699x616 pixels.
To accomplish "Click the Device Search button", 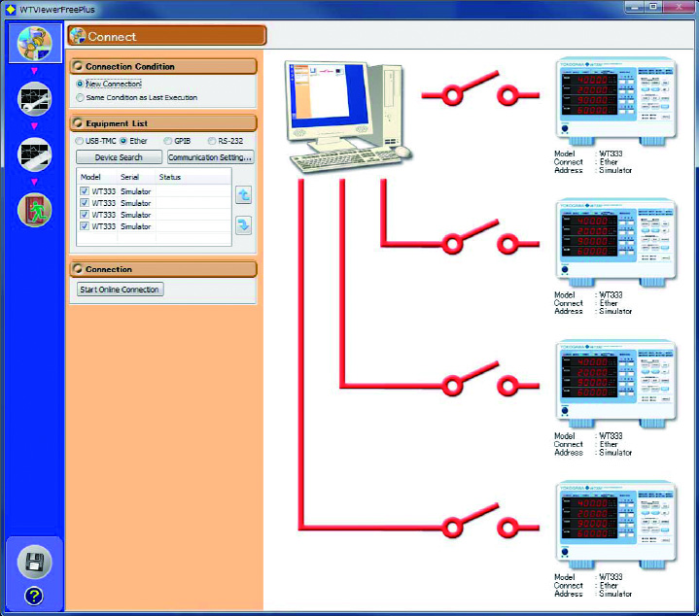I will (x=119, y=157).
